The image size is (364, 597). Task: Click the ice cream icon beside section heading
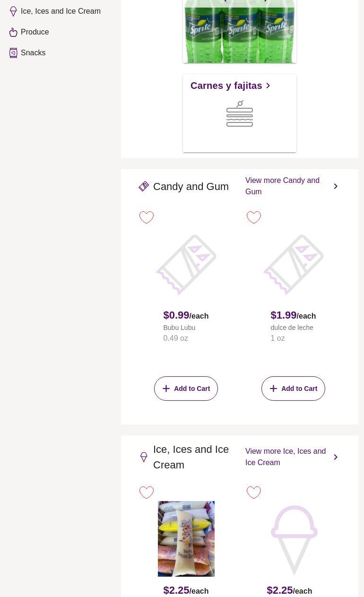tap(144, 457)
